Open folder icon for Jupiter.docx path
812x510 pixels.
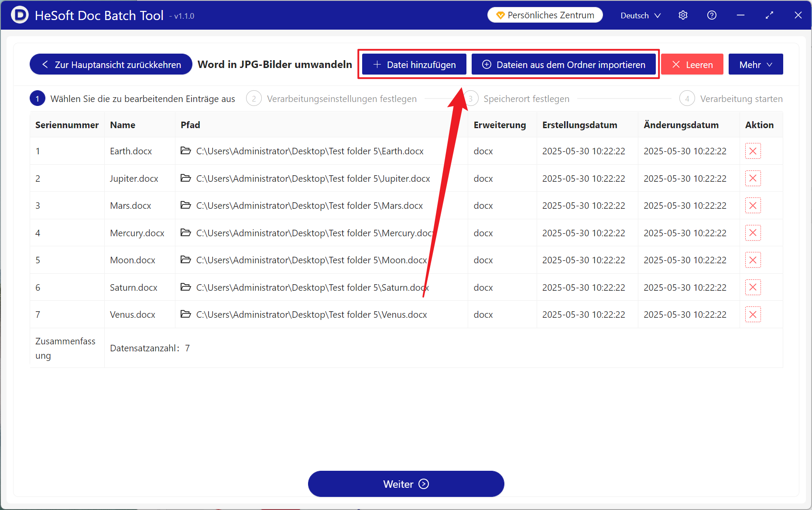click(186, 178)
